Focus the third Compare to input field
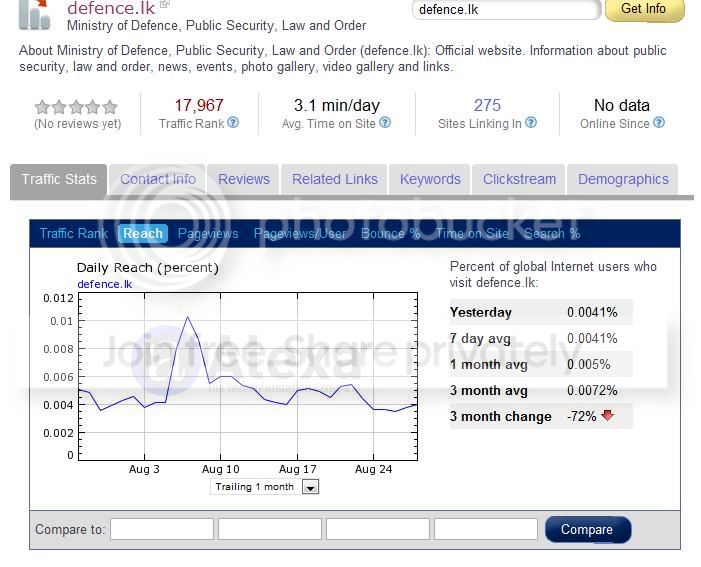The height and width of the screenshot is (567, 701). pos(378,529)
